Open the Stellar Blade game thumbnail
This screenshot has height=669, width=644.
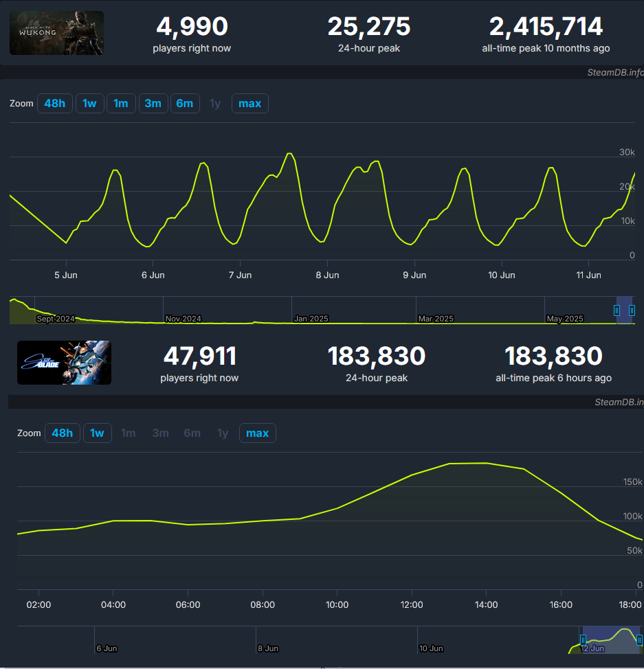(x=64, y=363)
